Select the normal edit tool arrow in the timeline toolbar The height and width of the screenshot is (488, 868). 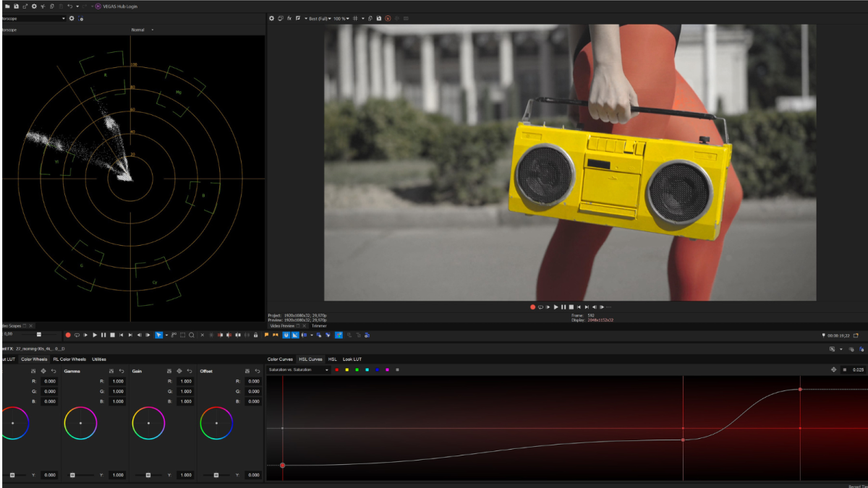158,335
